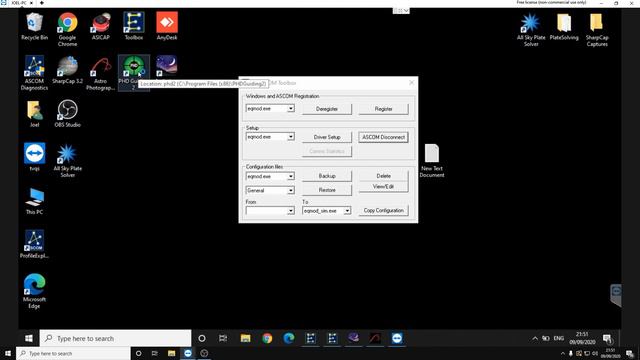Open the remote notification center icon
The height and width of the screenshot is (360, 640).
click(607, 338)
